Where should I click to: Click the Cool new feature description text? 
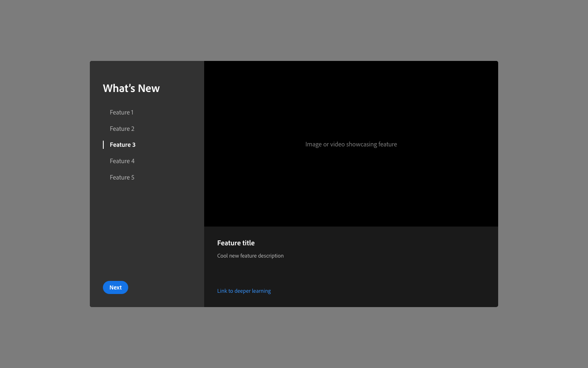click(x=250, y=256)
